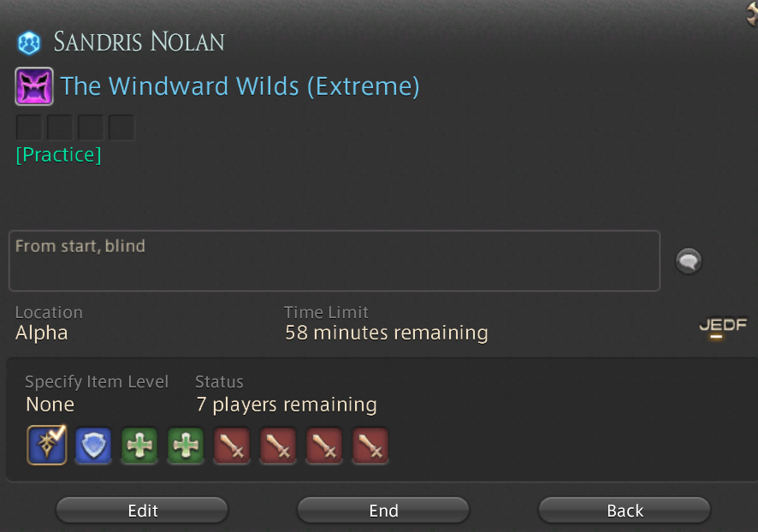Viewport: 758px width, 532px height.
Task: Click the JEDF language indicator
Action: click(723, 326)
